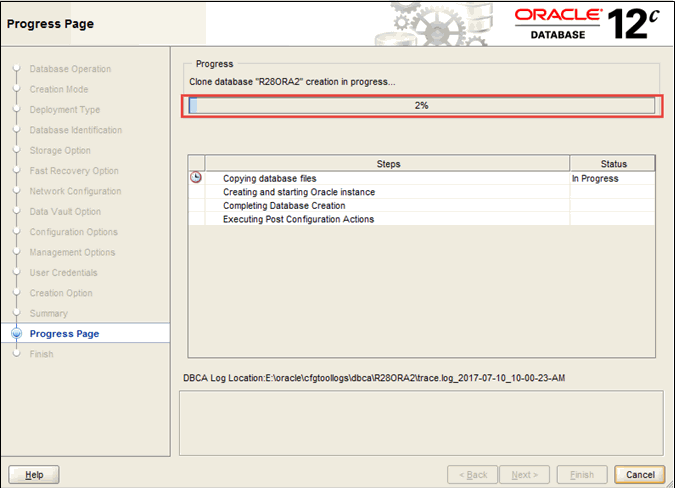
Task: Select the Network Configuration step
Action: pyautogui.click(x=75, y=191)
